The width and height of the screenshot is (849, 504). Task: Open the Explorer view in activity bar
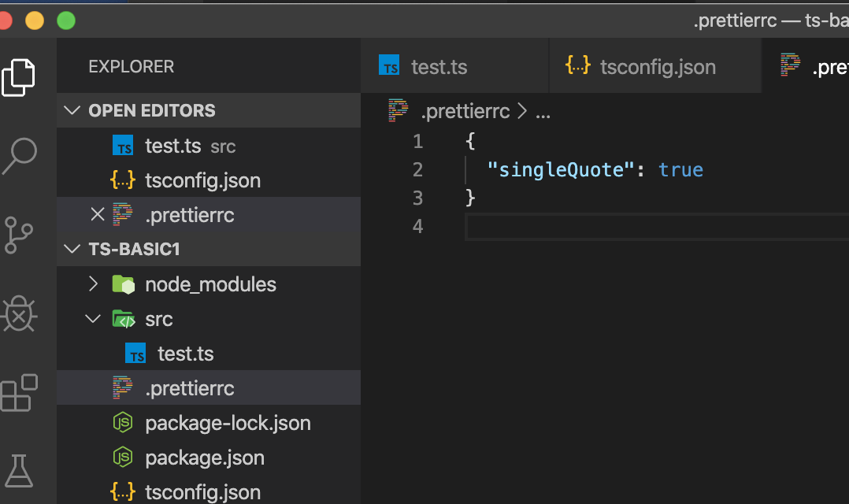20,77
